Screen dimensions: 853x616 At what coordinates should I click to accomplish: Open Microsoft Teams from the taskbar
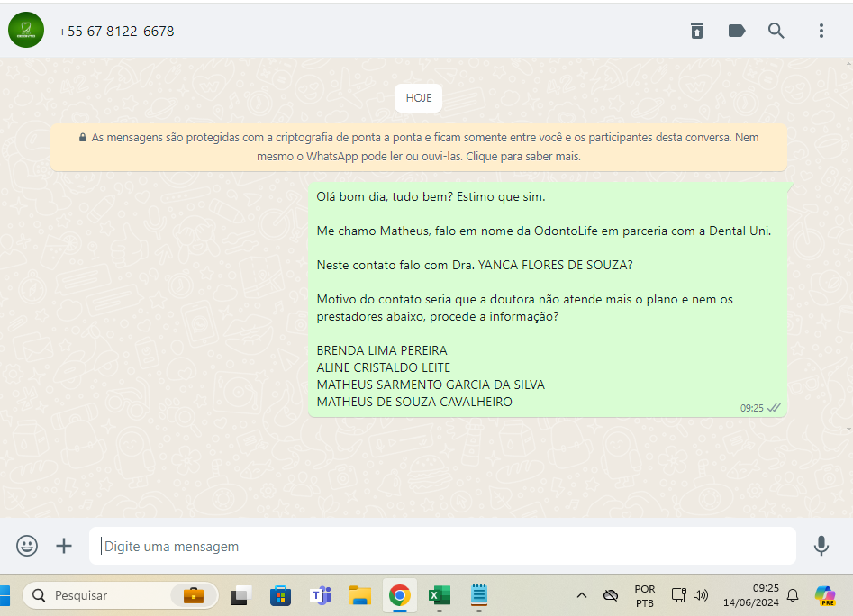coord(321,596)
